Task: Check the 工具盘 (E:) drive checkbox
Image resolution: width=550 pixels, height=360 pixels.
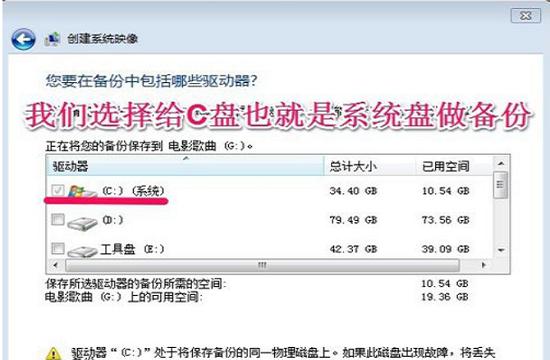Action: click(x=58, y=248)
